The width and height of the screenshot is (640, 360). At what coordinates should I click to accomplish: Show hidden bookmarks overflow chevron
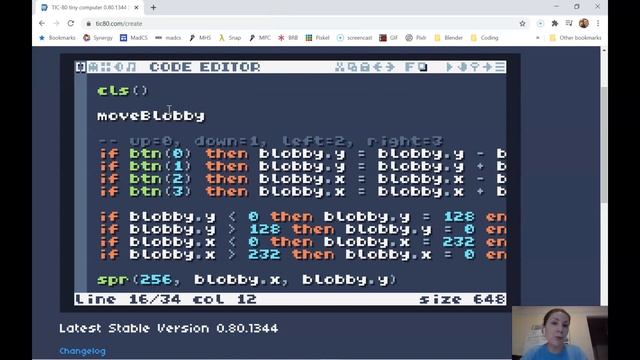click(538, 38)
